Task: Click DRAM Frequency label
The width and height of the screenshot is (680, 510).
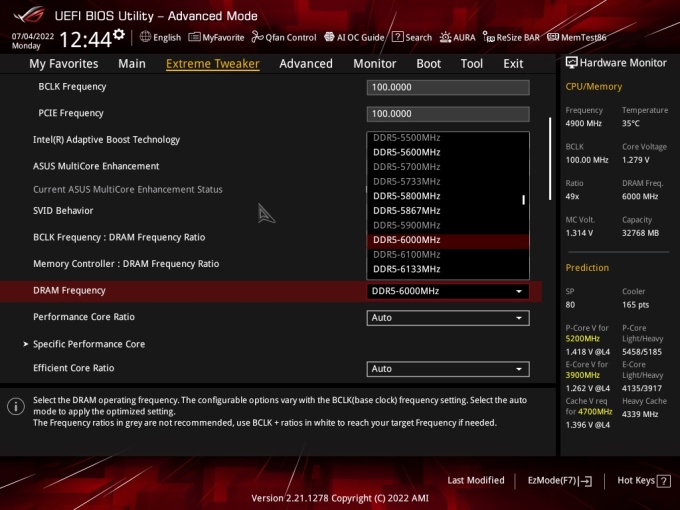Action: click(69, 291)
